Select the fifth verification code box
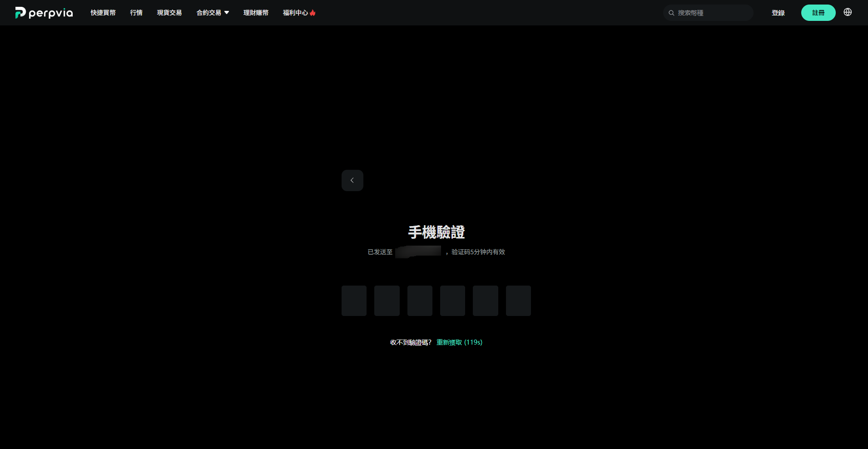 (486, 301)
